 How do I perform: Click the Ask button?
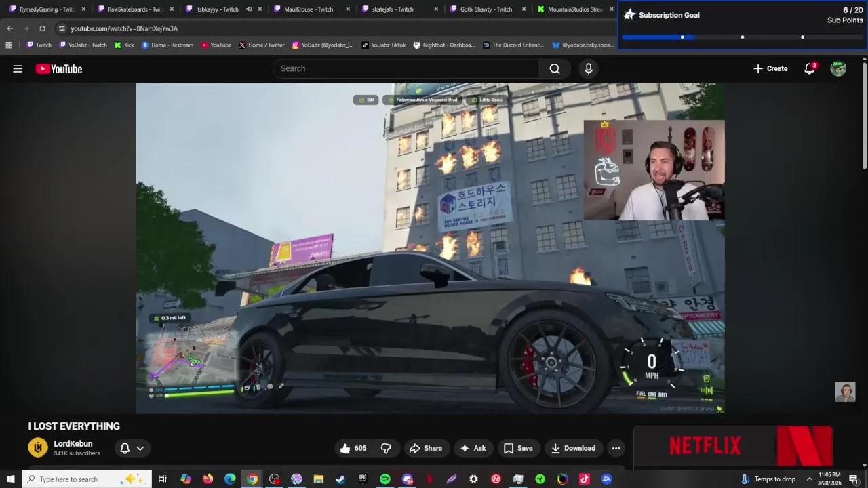click(473, 448)
